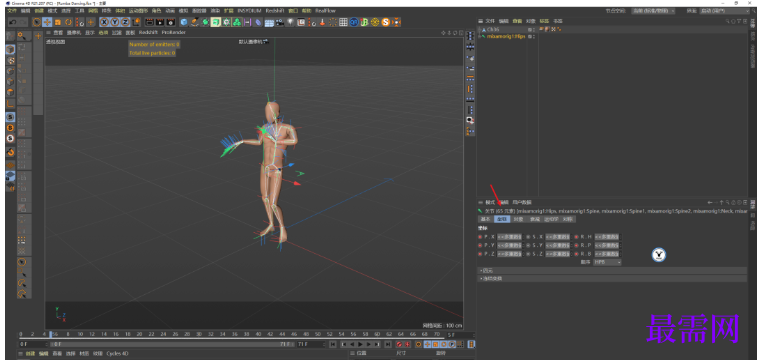Select Polygons mode in left palette
This screenshot has height=360, width=758.
click(10, 92)
